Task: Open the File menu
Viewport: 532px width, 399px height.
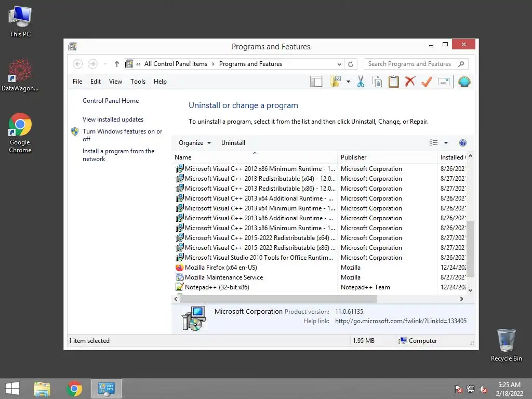Action: click(77, 82)
